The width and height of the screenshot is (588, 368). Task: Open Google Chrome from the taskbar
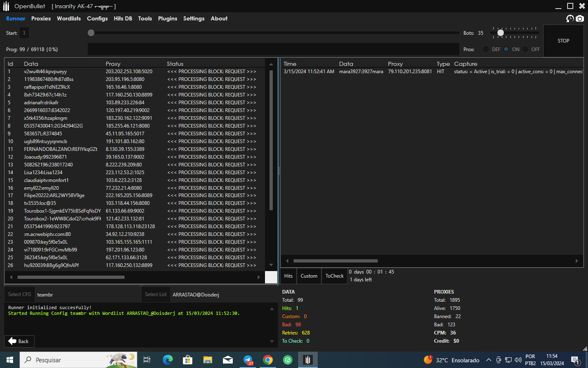(268, 360)
